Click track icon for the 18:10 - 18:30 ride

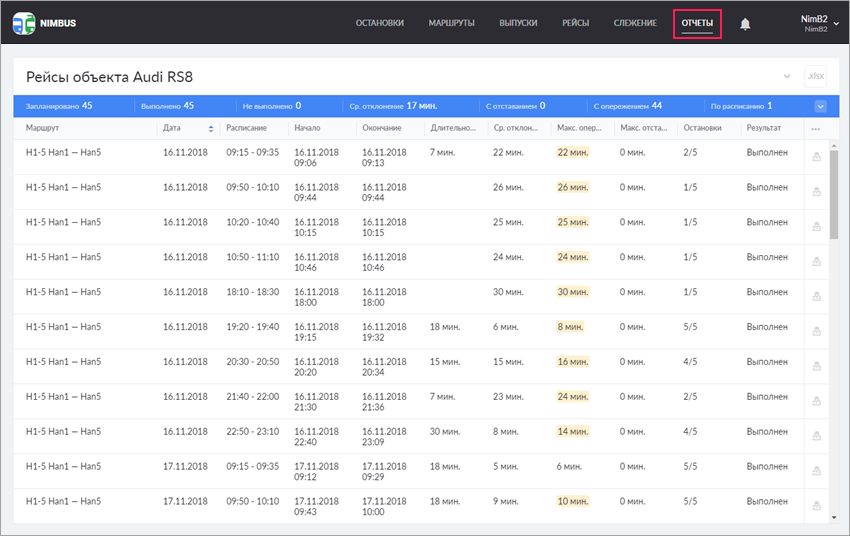tap(816, 297)
